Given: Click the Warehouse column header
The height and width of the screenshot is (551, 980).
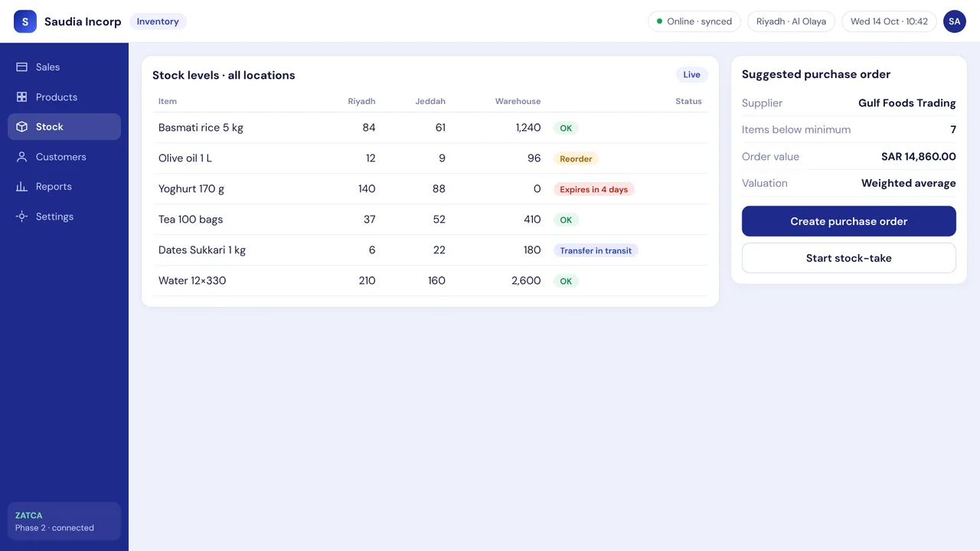Looking at the screenshot, I should coord(518,101).
